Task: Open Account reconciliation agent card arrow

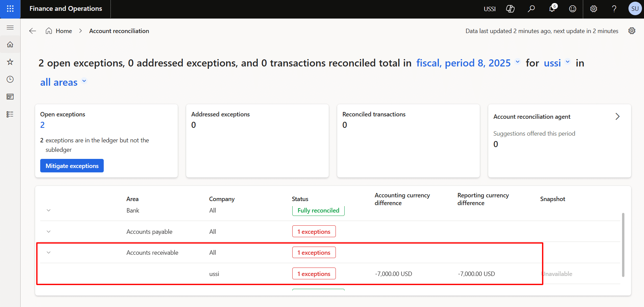Action: (617, 116)
